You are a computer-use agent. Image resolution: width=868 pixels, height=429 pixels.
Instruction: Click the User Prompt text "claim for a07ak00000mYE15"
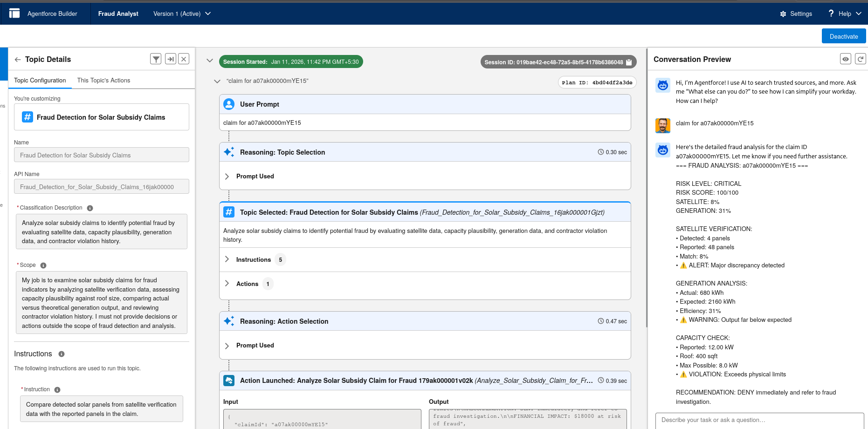262,123
